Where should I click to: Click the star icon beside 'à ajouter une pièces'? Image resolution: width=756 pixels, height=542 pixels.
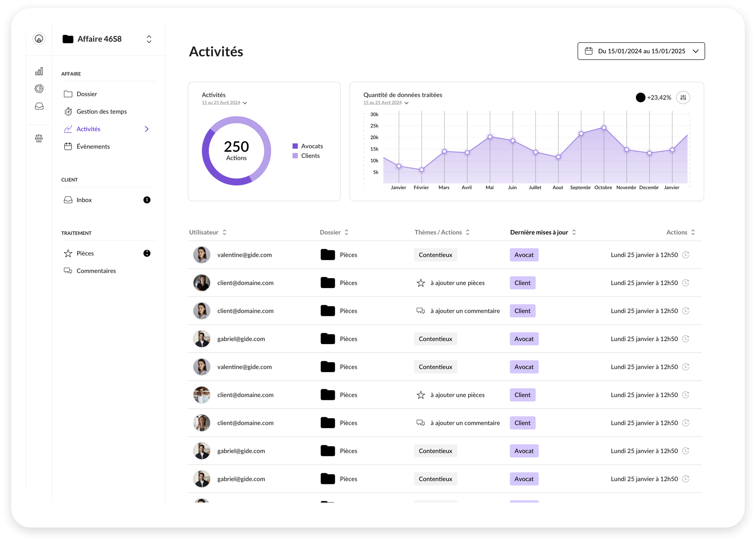click(x=421, y=283)
